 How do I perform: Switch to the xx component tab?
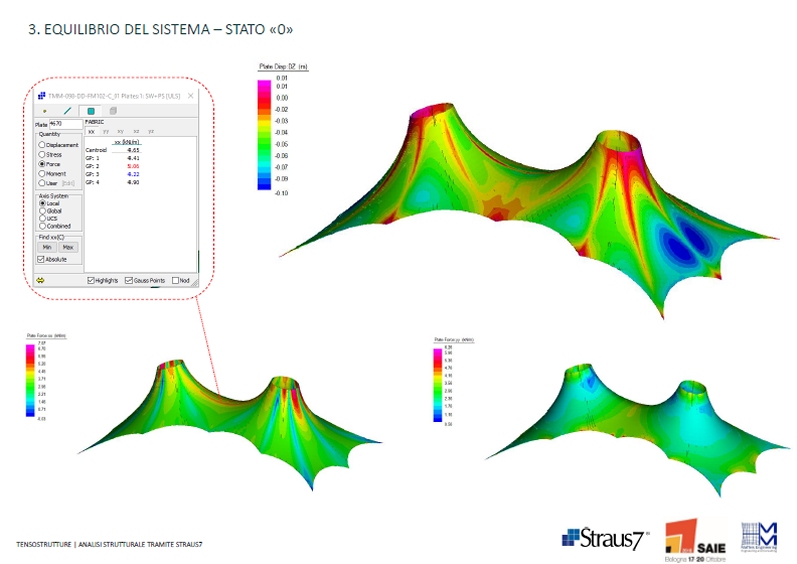pyautogui.click(x=91, y=131)
